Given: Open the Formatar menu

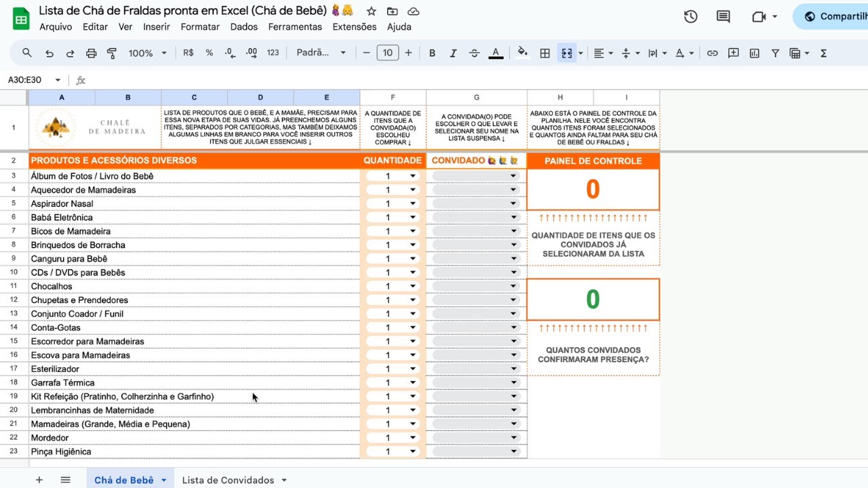Looking at the screenshot, I should (200, 26).
